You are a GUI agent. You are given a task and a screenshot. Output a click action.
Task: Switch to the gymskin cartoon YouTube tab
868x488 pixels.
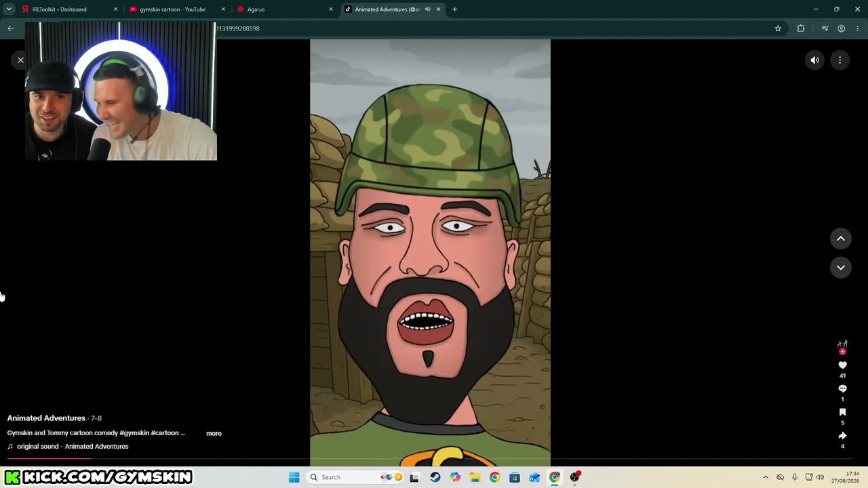(178, 9)
